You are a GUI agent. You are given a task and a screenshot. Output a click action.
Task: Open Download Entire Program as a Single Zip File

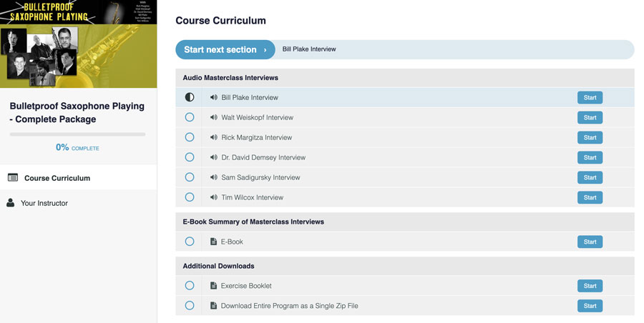tap(290, 306)
